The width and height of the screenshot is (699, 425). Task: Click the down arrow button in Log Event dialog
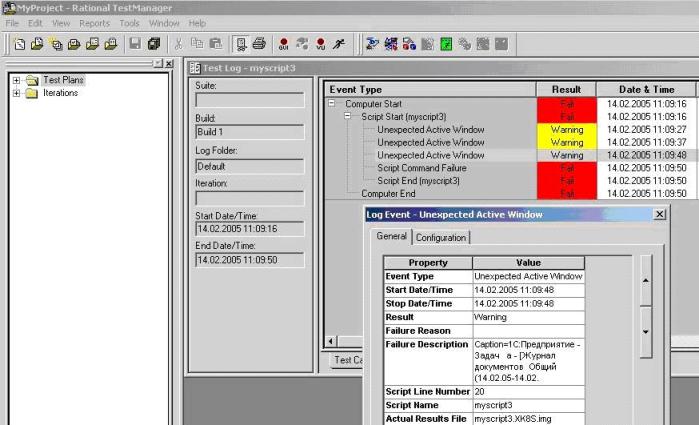pyautogui.click(x=646, y=332)
